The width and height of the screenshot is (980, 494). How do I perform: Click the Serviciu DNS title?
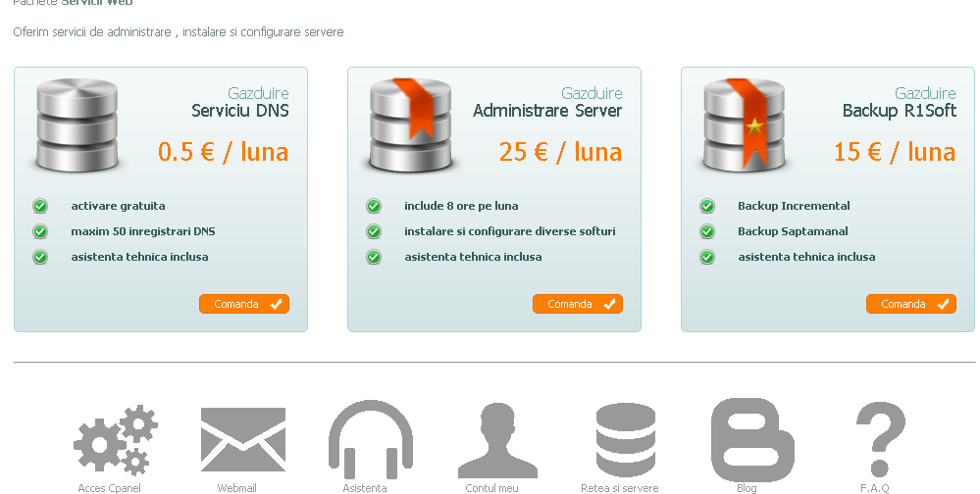(x=240, y=111)
